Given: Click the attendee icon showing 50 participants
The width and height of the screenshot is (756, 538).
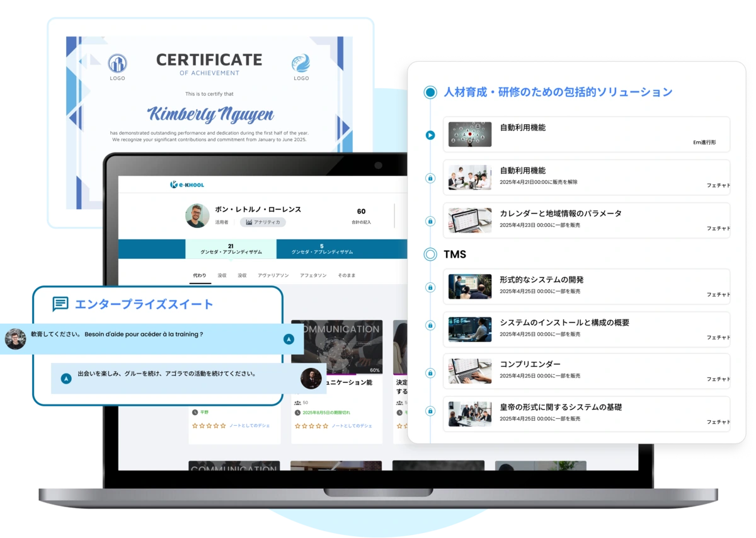Looking at the screenshot, I should pos(298,403).
